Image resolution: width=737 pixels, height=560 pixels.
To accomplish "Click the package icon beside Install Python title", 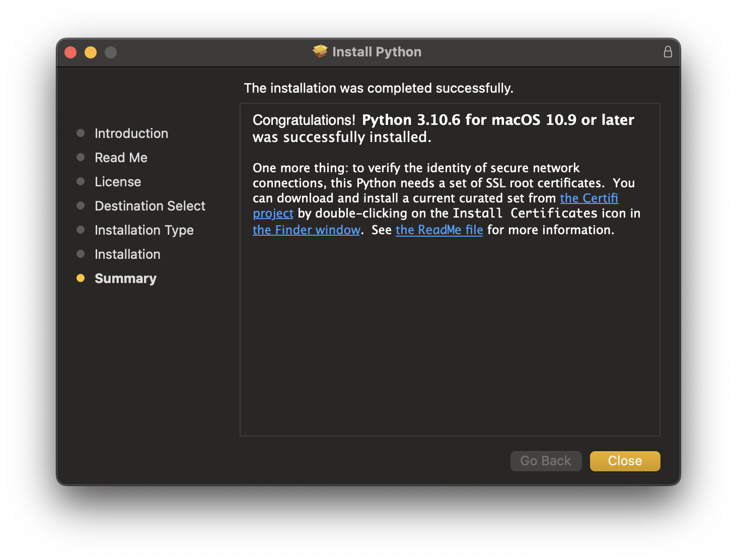I will (x=320, y=51).
